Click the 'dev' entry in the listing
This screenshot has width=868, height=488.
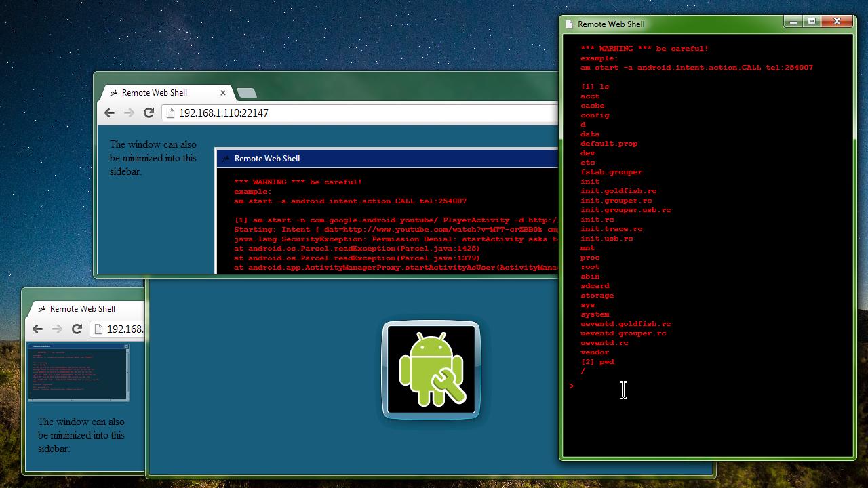pyautogui.click(x=587, y=153)
